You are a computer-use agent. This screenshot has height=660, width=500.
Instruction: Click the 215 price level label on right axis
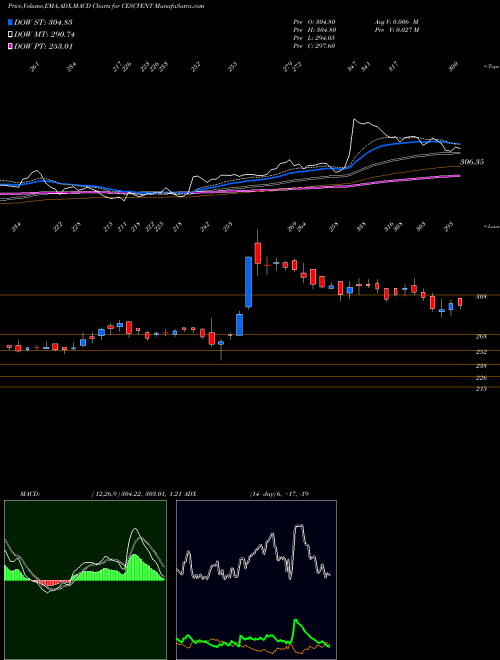(x=481, y=389)
